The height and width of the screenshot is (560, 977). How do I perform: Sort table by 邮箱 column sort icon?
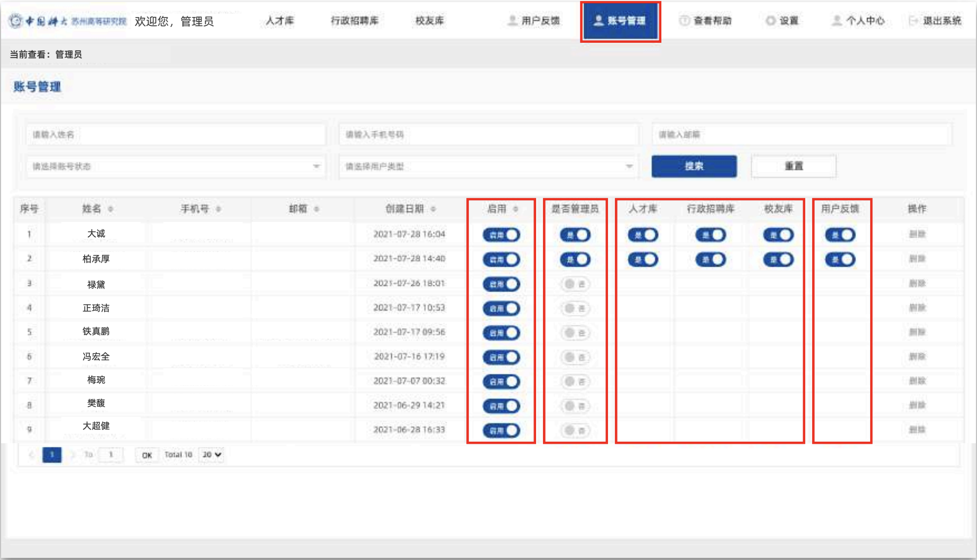[x=317, y=209]
